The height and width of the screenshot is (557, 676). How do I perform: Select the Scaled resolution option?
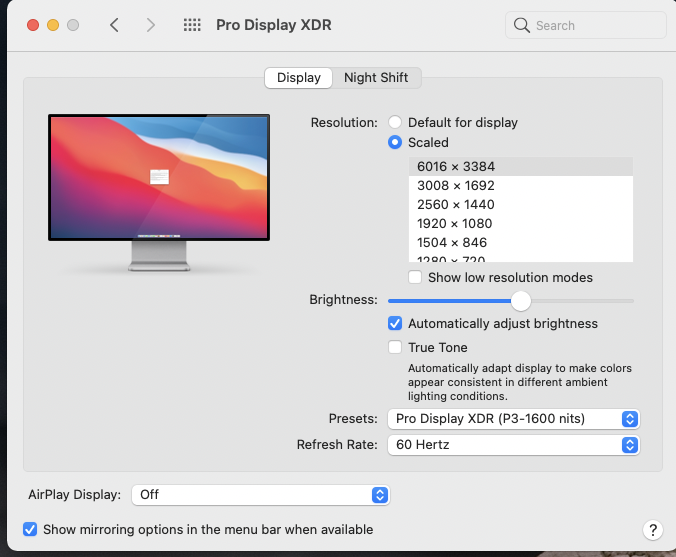pos(394,142)
